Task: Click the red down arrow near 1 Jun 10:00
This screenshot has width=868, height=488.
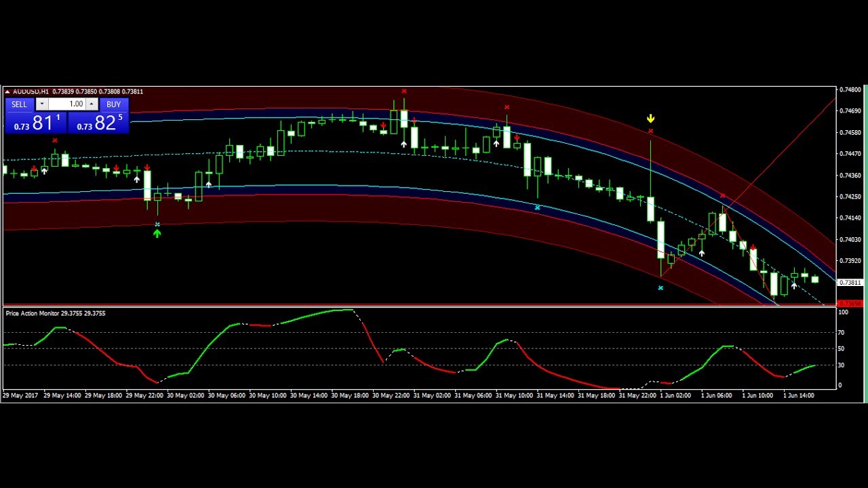Action: [753, 248]
